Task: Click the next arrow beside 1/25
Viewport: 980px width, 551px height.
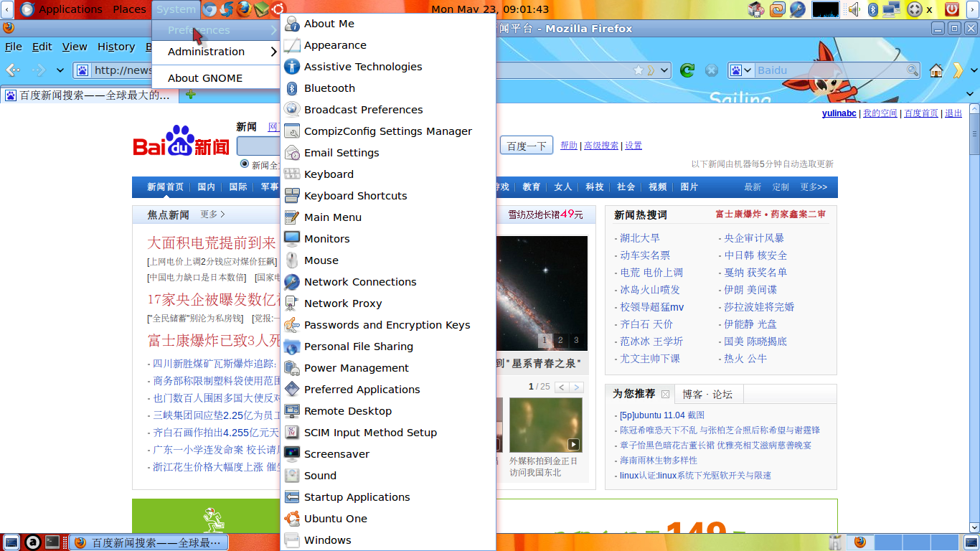Action: 577,387
